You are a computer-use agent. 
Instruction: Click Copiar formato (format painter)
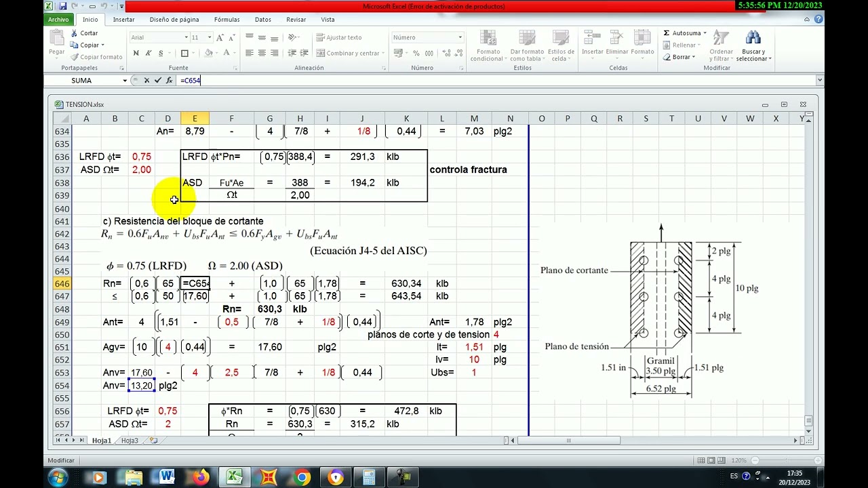pos(96,57)
